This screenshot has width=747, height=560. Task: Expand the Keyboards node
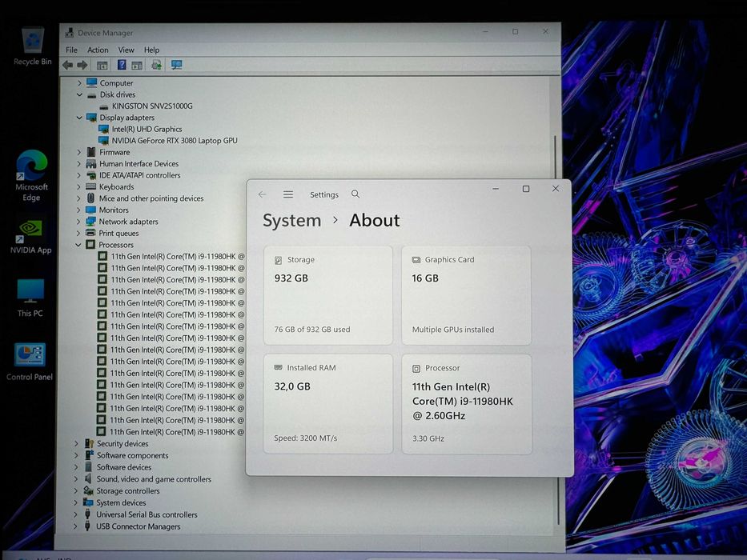point(78,187)
